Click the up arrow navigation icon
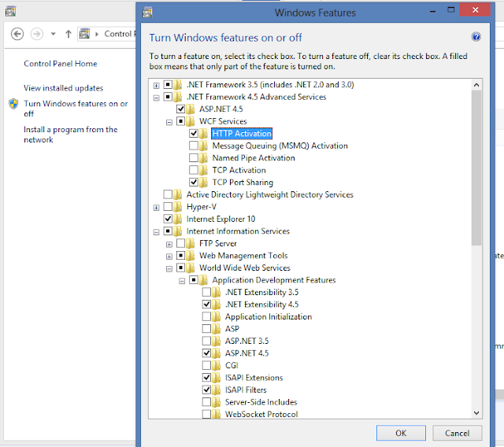Image resolution: width=504 pixels, height=447 pixels. (69, 34)
